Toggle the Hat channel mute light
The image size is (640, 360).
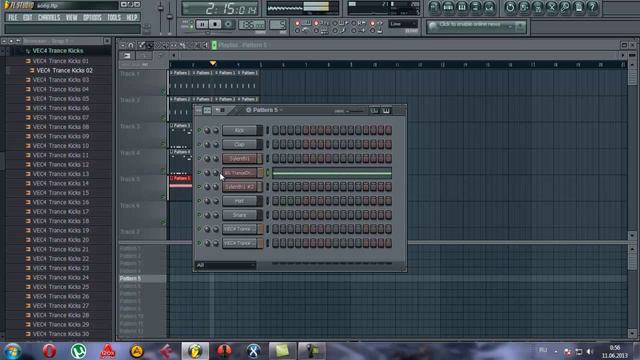pos(199,200)
